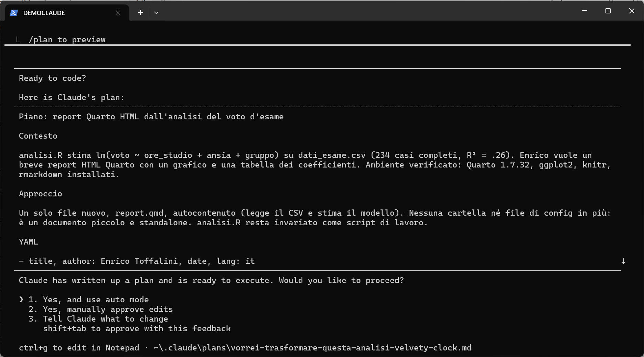Click the 'Ready to code?' heading
This screenshot has height=357, width=644.
tap(52, 78)
